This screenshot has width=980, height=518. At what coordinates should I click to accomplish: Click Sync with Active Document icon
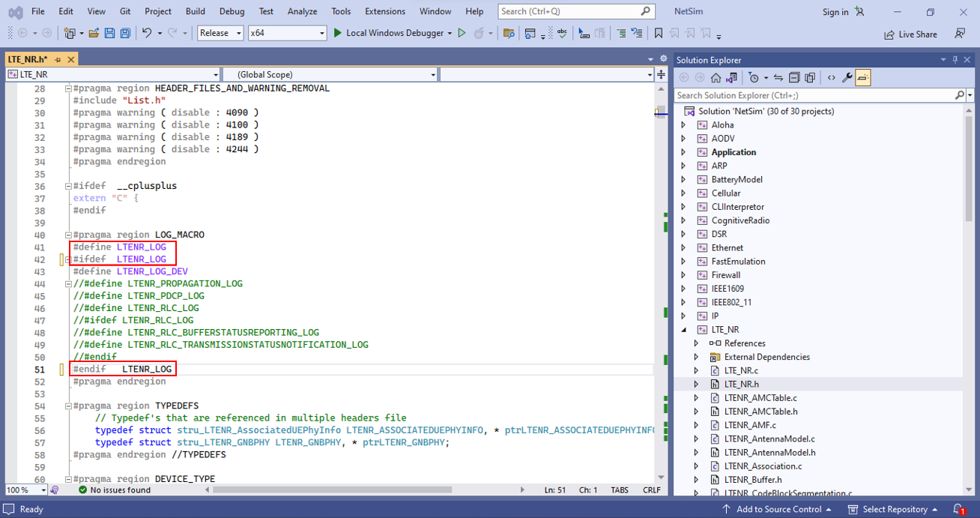[x=778, y=78]
